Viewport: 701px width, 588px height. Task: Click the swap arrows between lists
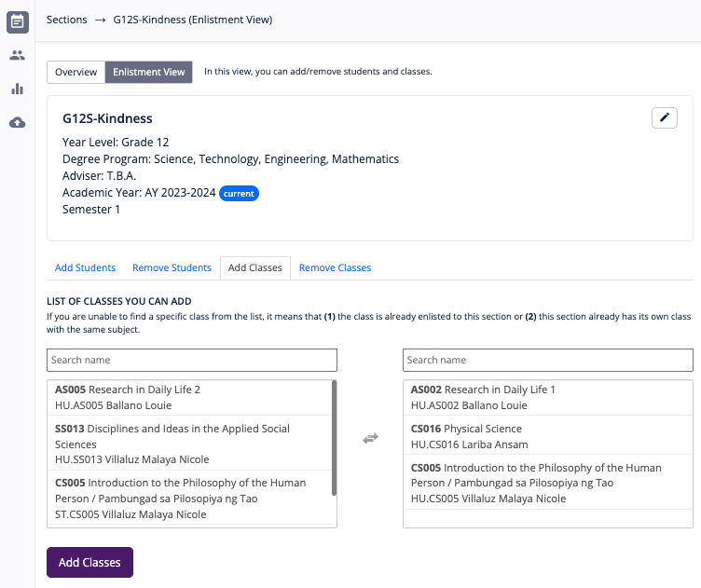370,438
